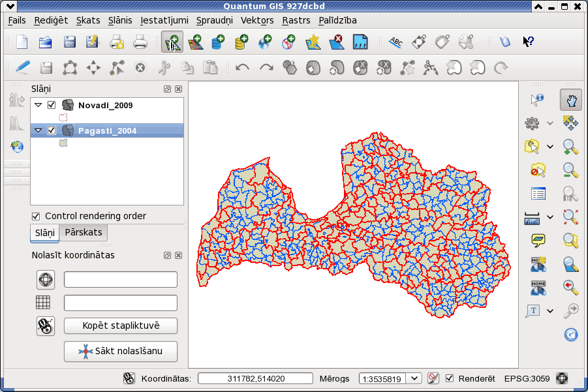
Task: Click the ABC labeling tool icon
Action: pyautogui.click(x=396, y=42)
